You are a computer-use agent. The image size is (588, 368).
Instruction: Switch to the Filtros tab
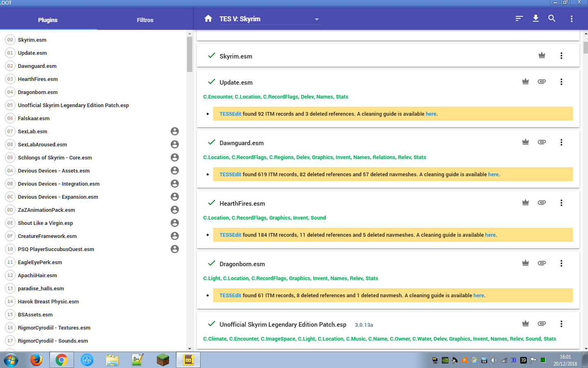tap(145, 20)
